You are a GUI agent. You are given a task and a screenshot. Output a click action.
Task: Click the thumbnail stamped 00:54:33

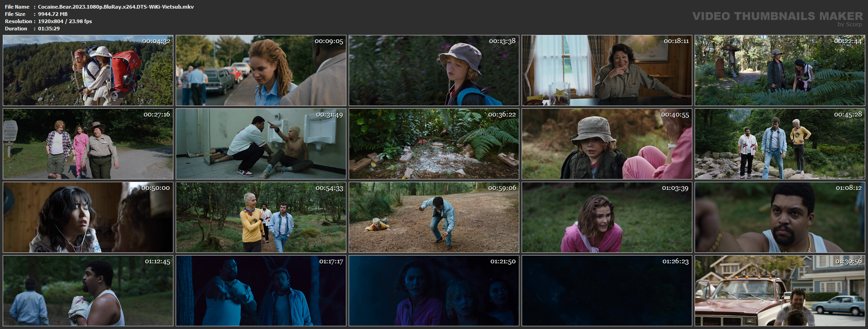tap(261, 218)
